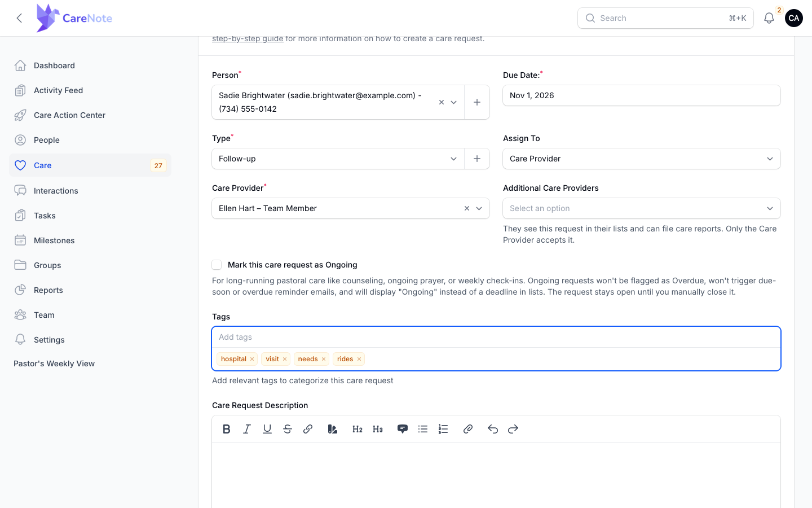
Task: Open the Type dropdown showing Follow-up
Action: [x=338, y=159]
